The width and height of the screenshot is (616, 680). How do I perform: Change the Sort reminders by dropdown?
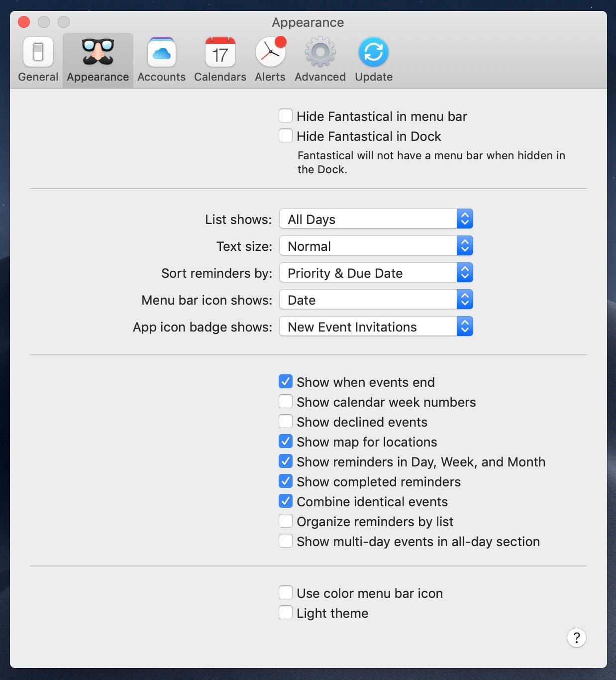376,273
